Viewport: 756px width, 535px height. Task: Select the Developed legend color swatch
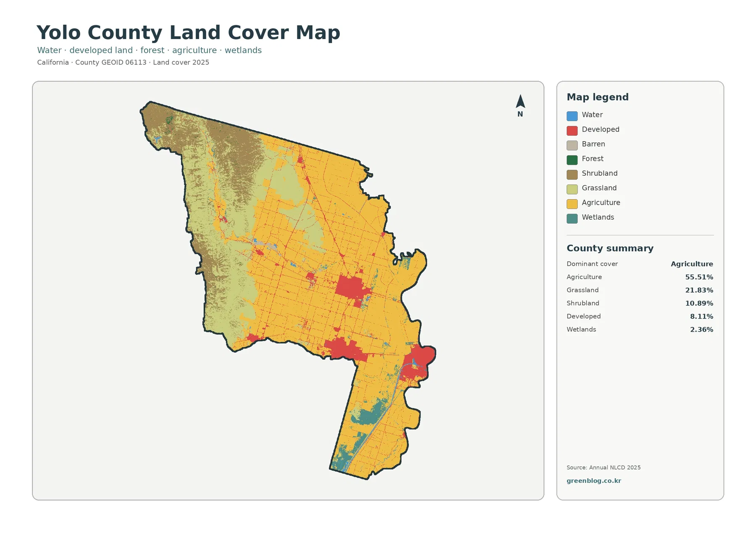coord(572,131)
